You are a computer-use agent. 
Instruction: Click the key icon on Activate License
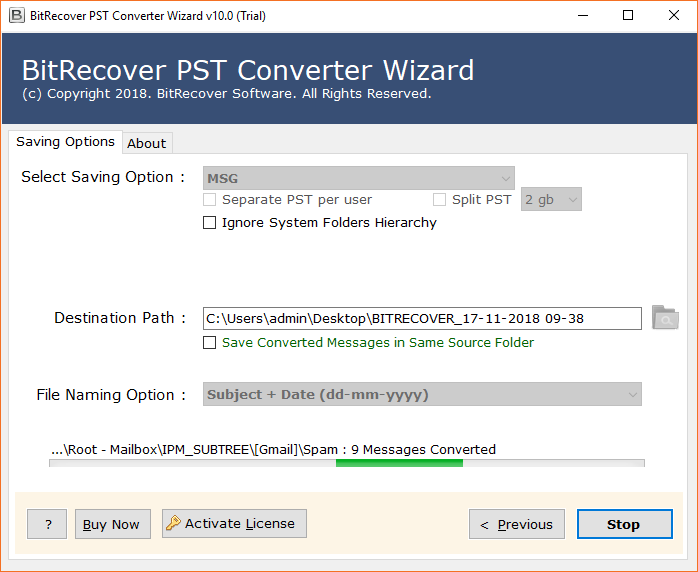pyautogui.click(x=174, y=523)
